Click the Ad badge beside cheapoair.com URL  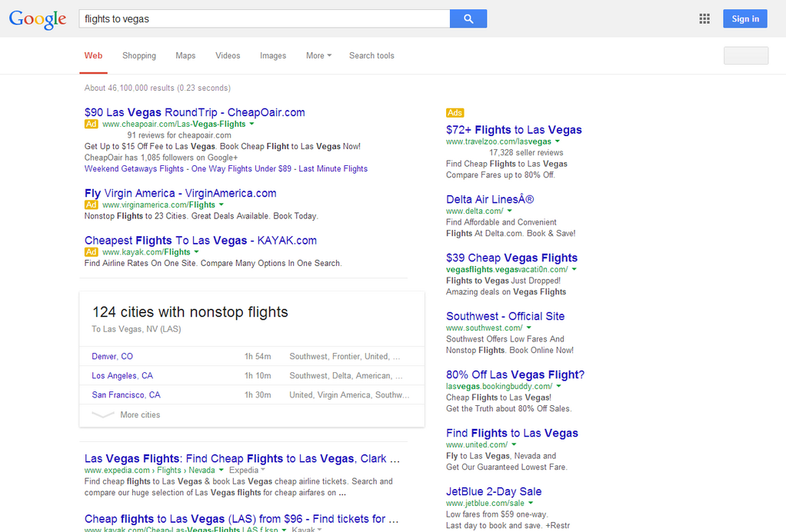[x=92, y=124]
